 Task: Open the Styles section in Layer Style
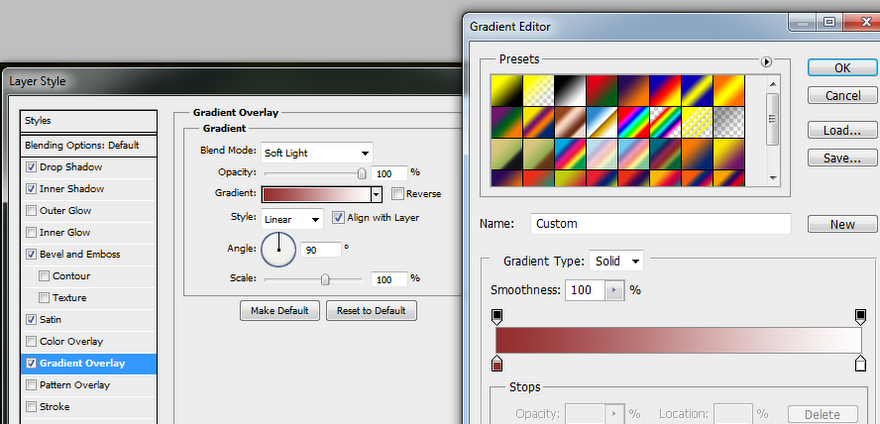[x=89, y=121]
